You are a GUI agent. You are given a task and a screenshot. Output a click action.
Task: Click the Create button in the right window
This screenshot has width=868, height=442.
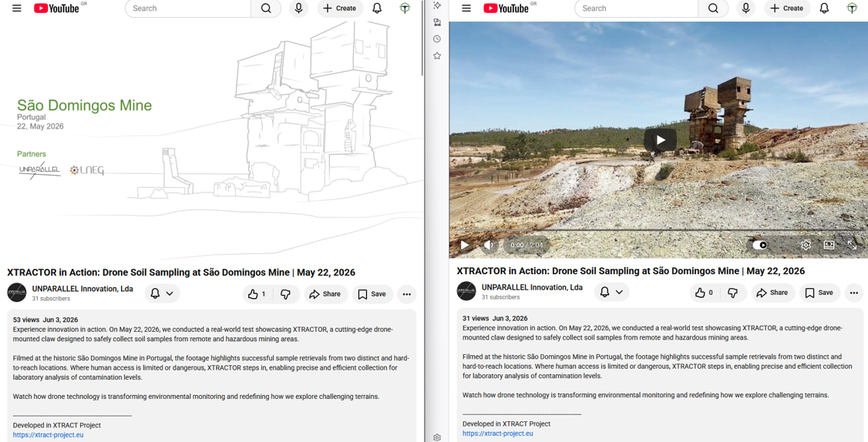787,8
